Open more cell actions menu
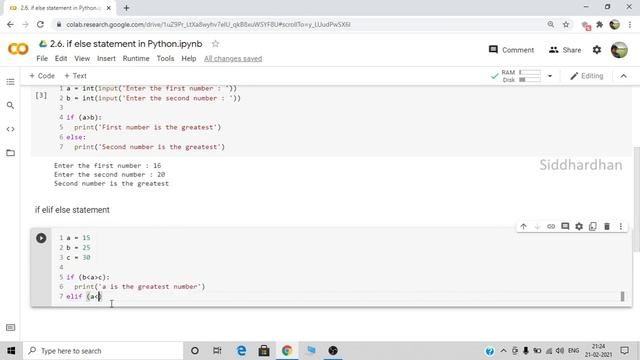The image size is (640, 360). pyautogui.click(x=621, y=226)
